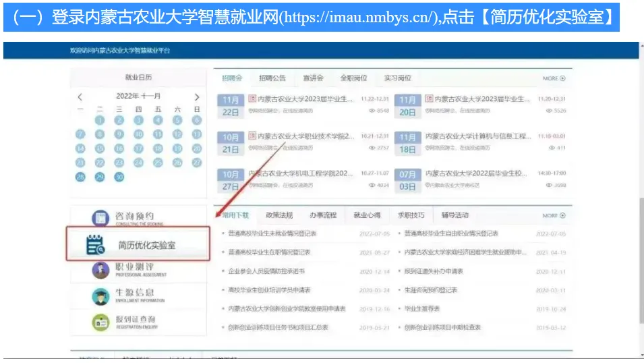Open the 政策法规 tab
This screenshot has width=644, height=363.
279,215
